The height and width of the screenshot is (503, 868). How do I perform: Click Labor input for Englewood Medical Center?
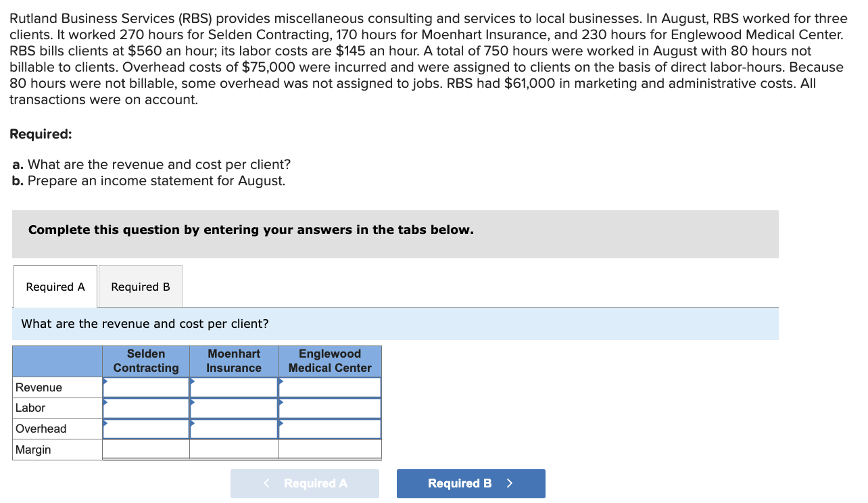point(330,408)
